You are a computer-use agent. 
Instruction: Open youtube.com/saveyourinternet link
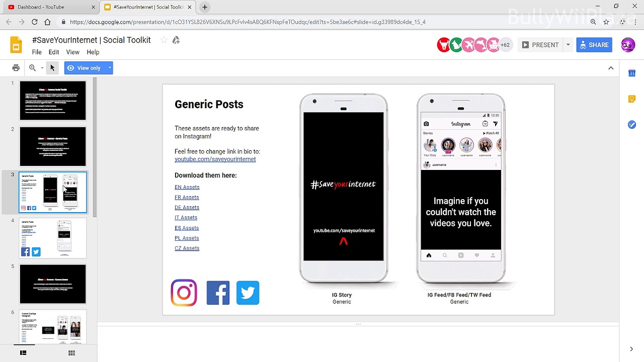215,159
